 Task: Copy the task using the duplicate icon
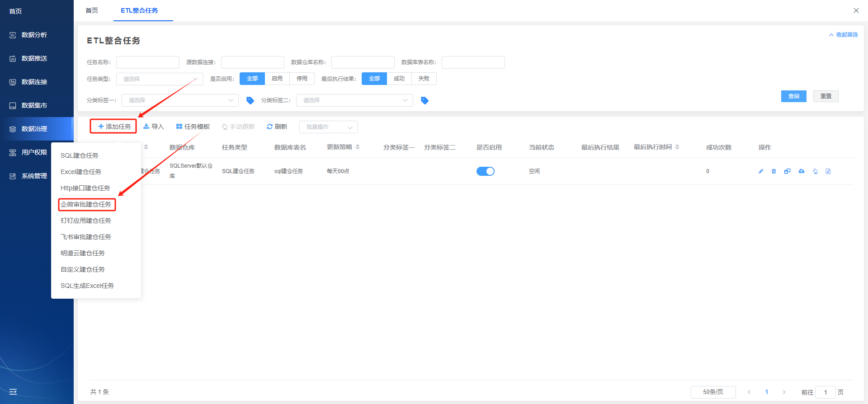(787, 171)
